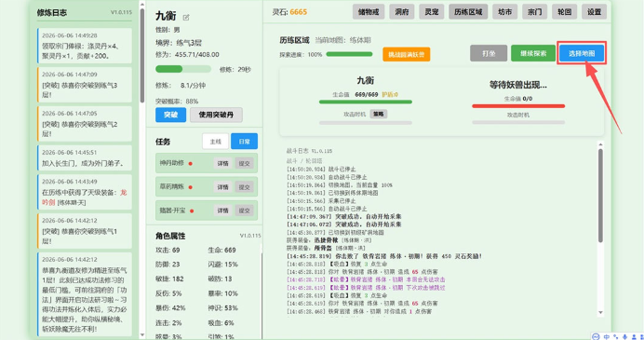
Task: Open the 宗门 sect menu
Action: 534,12
